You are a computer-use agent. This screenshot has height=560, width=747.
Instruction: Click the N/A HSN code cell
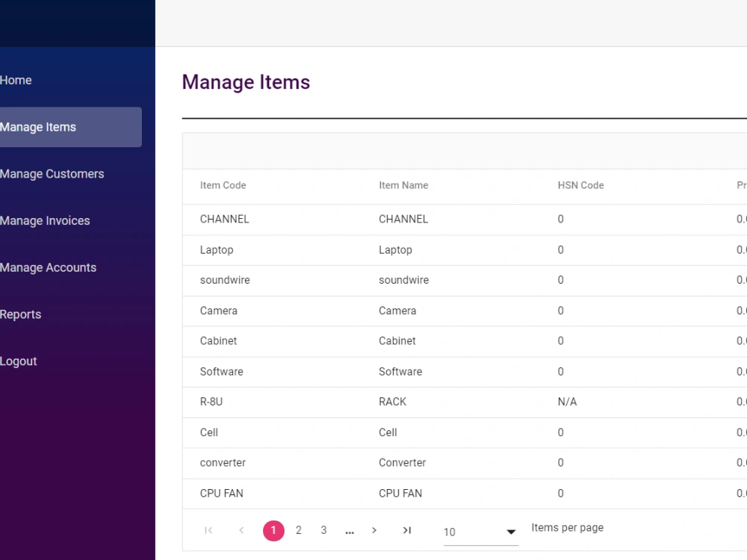568,402
